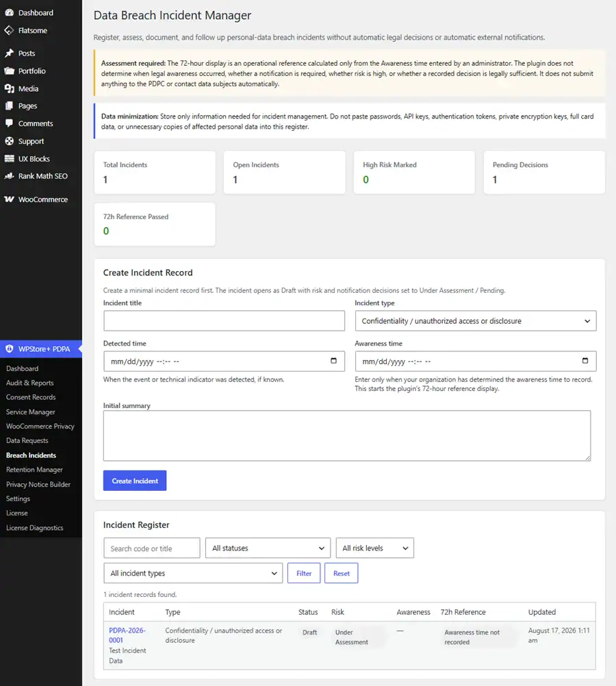Viewport: 616px width, 686px height.
Task: Expand the All risk levels dropdown
Action: click(375, 548)
